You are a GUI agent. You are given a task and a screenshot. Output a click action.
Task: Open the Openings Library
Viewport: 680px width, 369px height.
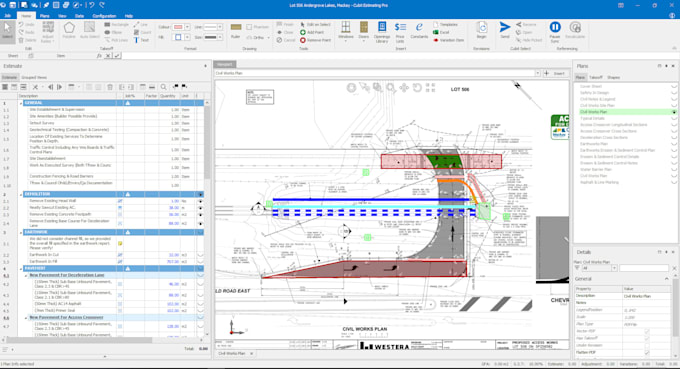(x=382, y=32)
